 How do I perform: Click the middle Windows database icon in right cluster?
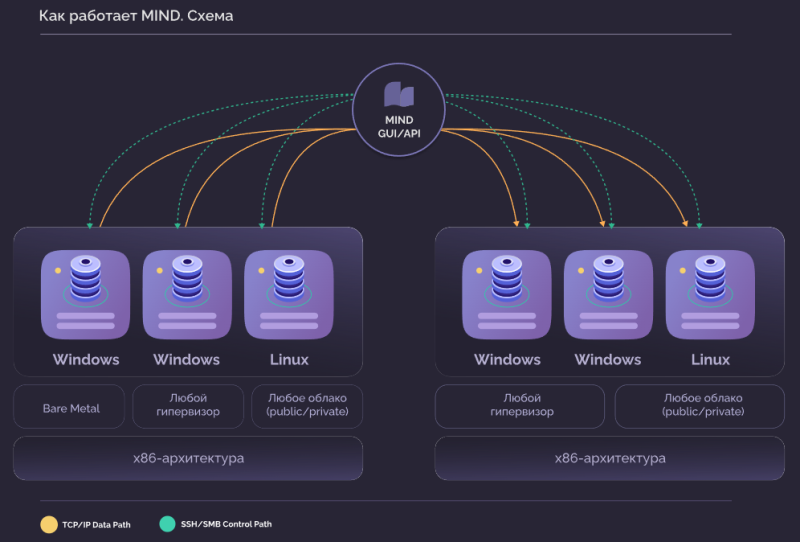pos(608,283)
